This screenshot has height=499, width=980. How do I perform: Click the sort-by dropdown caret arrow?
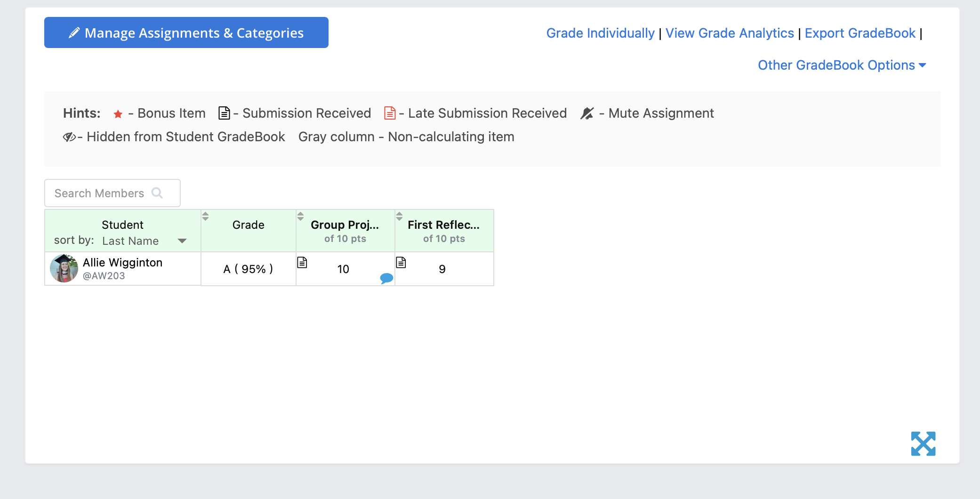pyautogui.click(x=182, y=241)
